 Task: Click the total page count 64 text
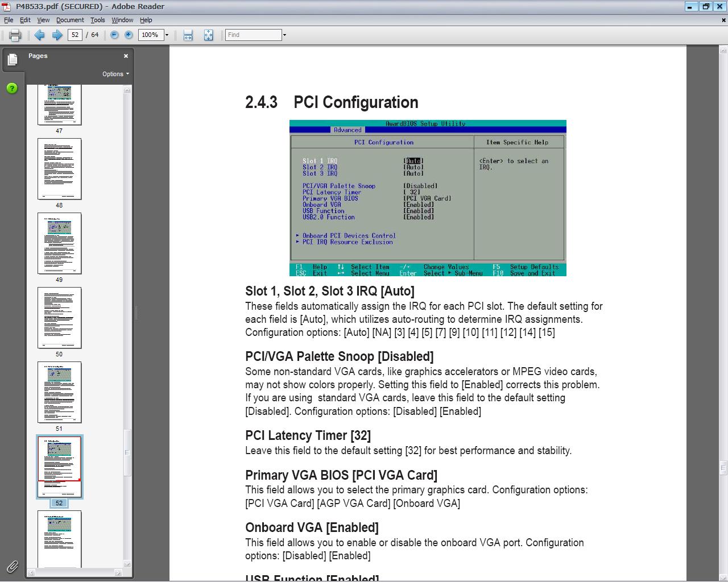[x=95, y=35]
